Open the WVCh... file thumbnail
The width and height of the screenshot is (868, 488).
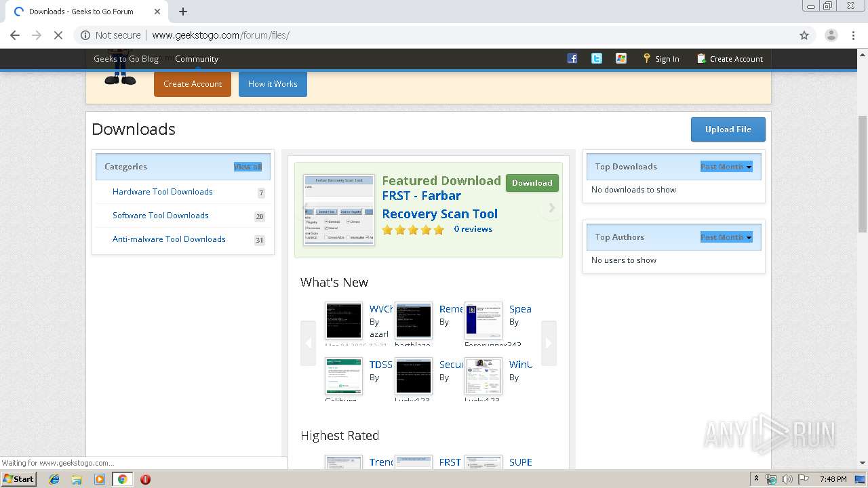(x=344, y=321)
